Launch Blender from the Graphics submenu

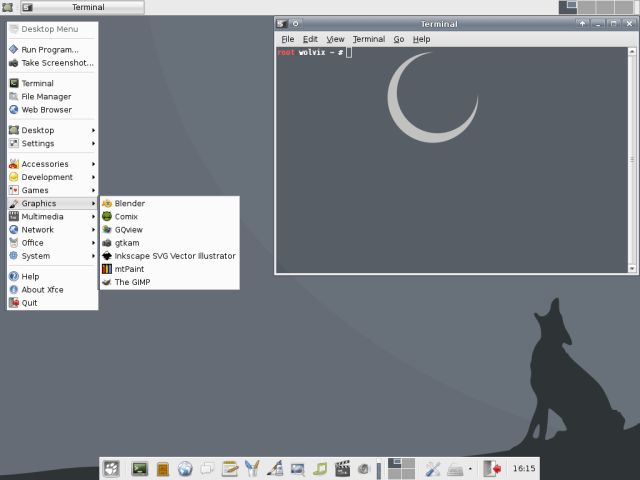click(129, 203)
